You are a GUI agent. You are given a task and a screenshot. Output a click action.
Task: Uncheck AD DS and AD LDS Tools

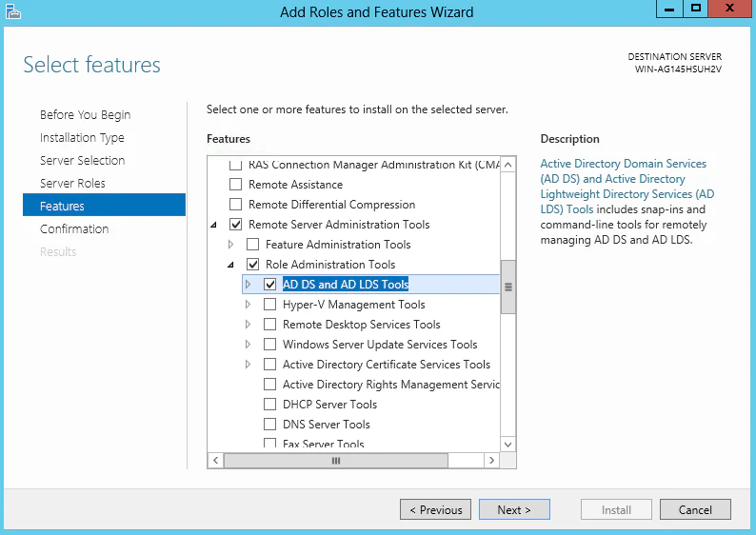pos(270,285)
